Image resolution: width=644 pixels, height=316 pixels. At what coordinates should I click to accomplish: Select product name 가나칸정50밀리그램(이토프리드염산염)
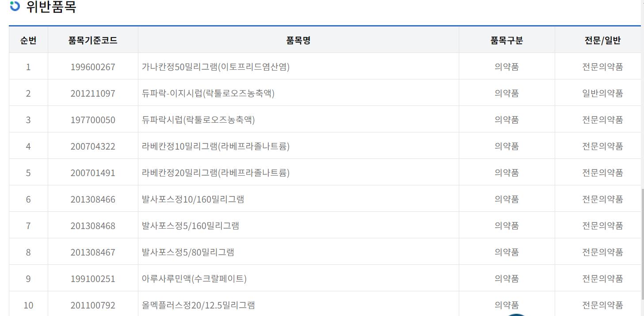coord(215,67)
